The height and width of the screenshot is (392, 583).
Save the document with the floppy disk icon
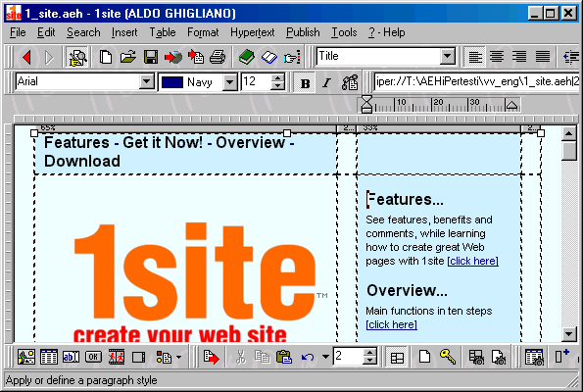[151, 57]
